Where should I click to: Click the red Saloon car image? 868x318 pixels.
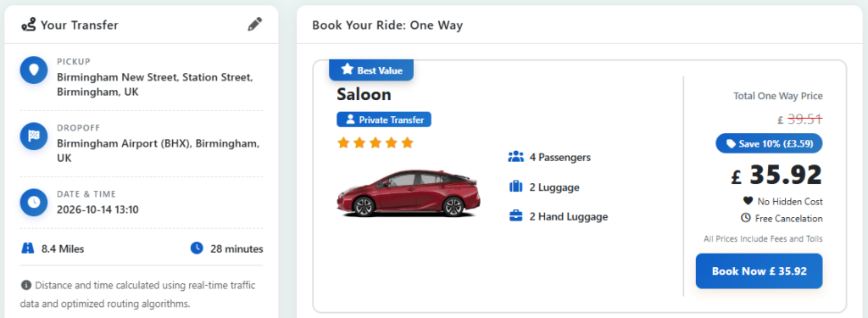pyautogui.click(x=409, y=193)
